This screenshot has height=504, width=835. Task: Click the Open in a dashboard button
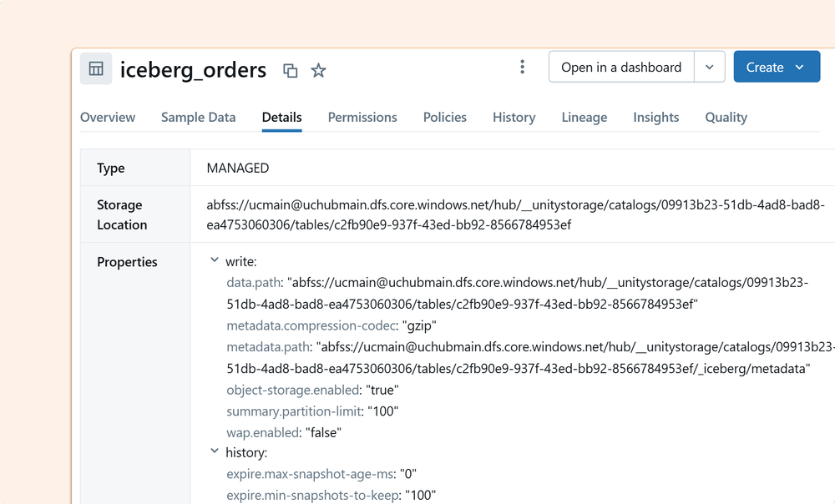(x=621, y=66)
